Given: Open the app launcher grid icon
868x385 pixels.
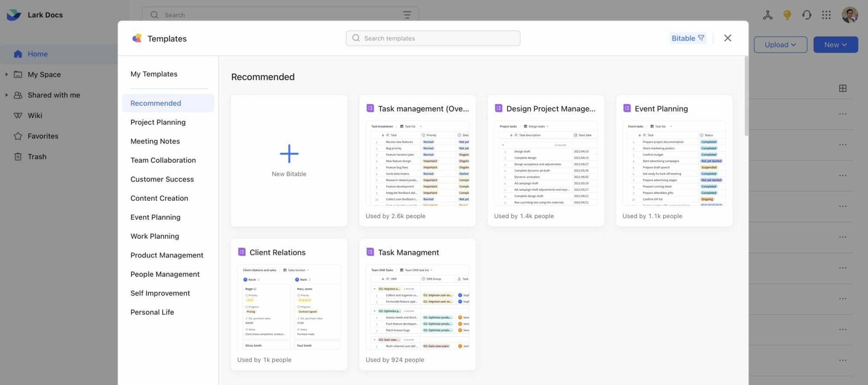Looking at the screenshot, I should [x=826, y=15].
